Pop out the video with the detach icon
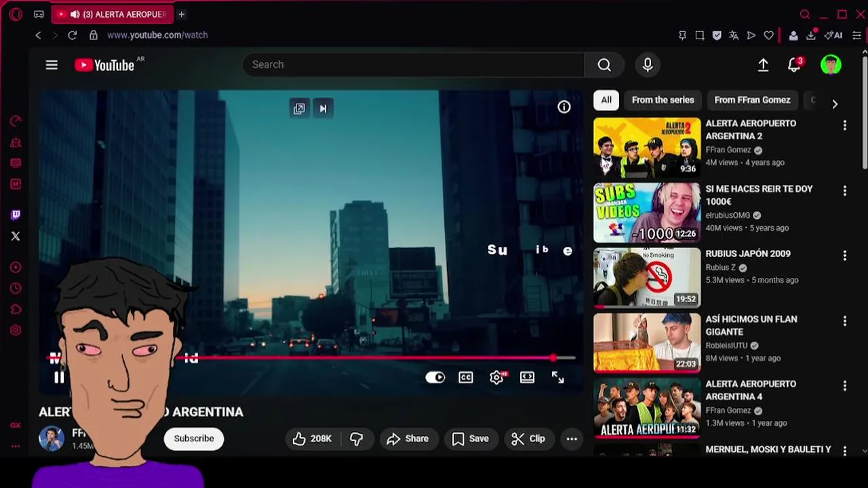This screenshot has width=868, height=488. click(x=299, y=108)
